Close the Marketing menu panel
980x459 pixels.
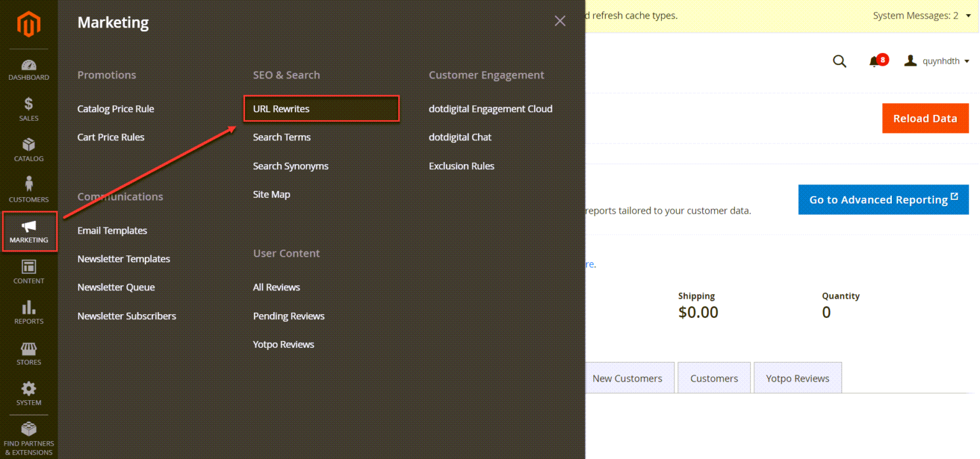(560, 21)
